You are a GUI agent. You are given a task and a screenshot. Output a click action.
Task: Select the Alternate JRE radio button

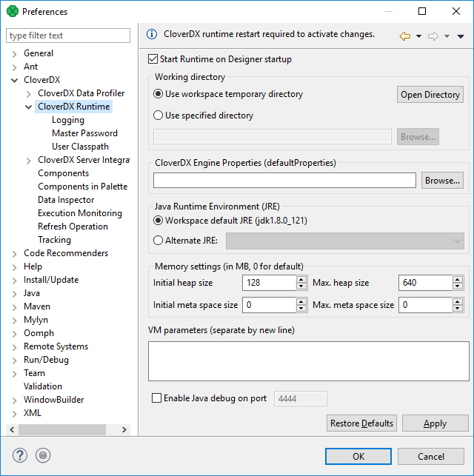158,241
